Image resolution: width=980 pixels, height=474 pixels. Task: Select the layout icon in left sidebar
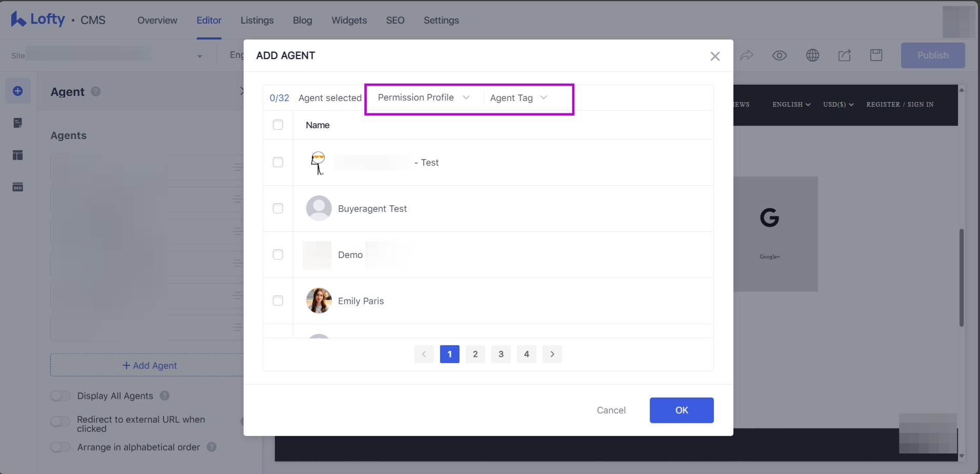coord(18,155)
